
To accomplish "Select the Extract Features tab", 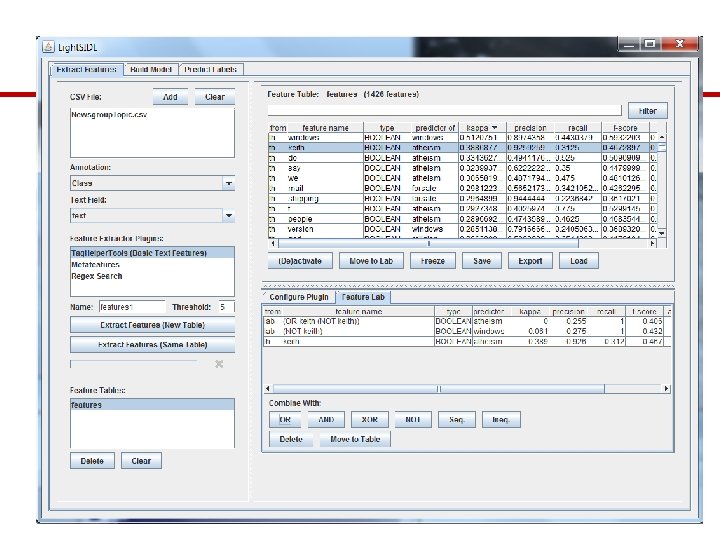I will (x=86, y=69).
